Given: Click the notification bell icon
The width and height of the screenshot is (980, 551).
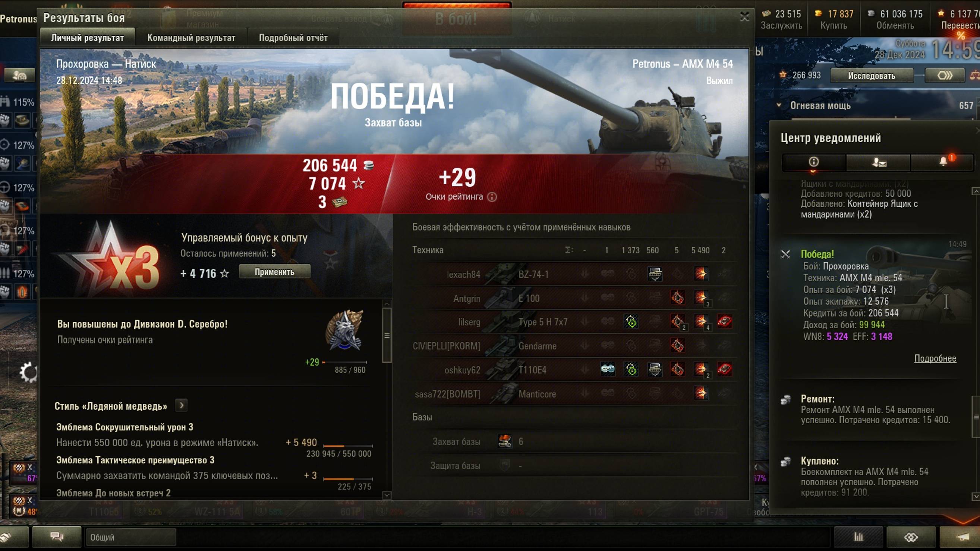Looking at the screenshot, I should (x=943, y=162).
